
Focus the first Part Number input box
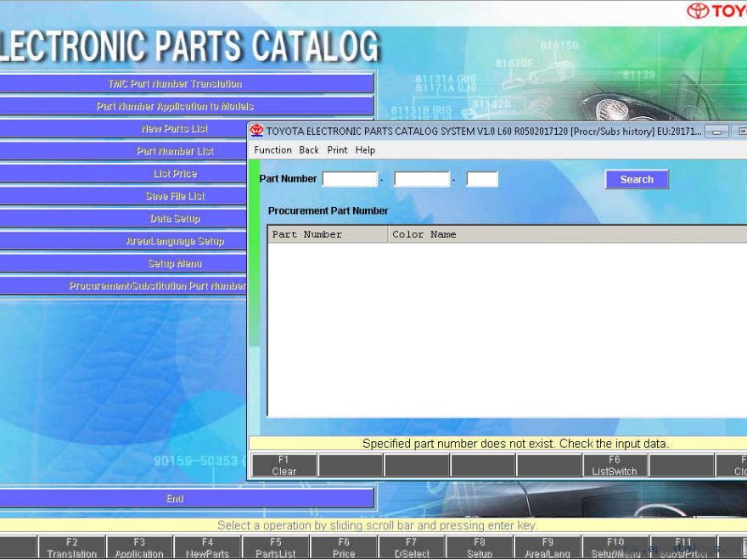pyautogui.click(x=350, y=179)
